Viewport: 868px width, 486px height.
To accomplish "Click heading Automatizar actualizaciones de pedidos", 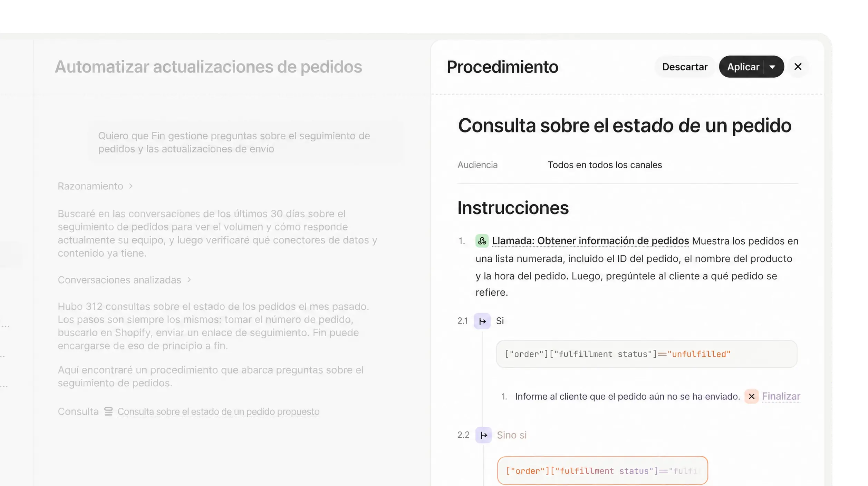I will point(208,67).
